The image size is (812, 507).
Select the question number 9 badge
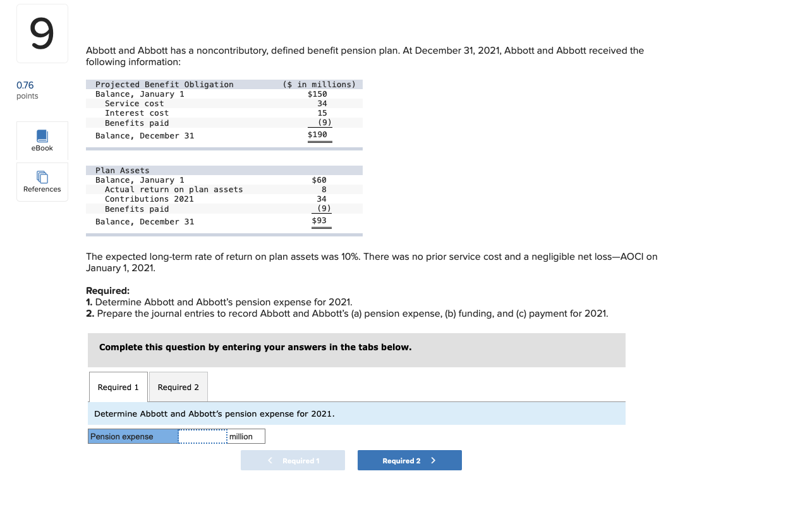click(42, 33)
